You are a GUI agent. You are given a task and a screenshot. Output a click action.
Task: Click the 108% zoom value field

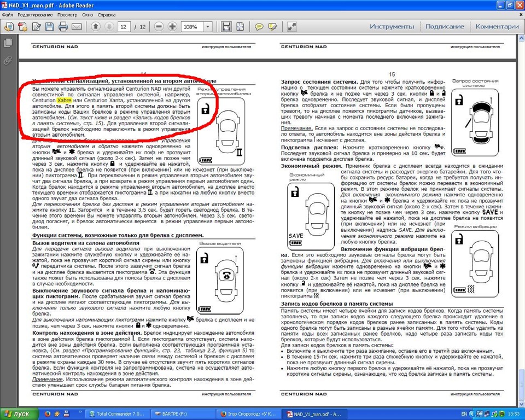point(192,27)
